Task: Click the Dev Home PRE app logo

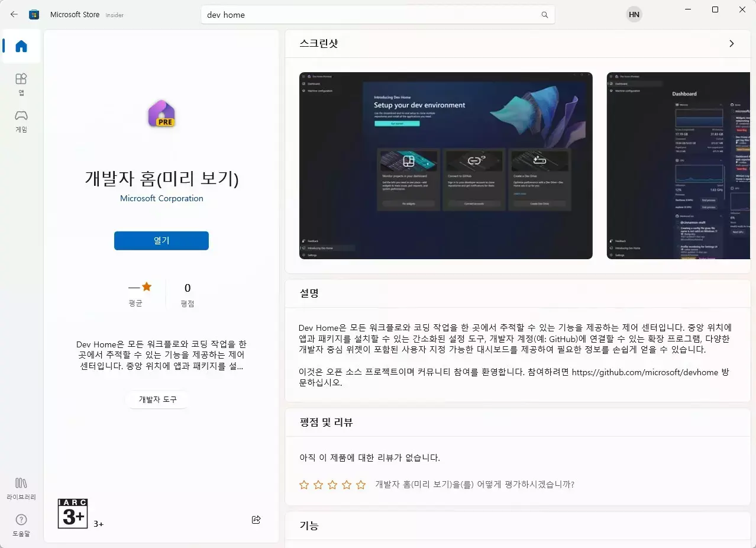Action: click(161, 114)
